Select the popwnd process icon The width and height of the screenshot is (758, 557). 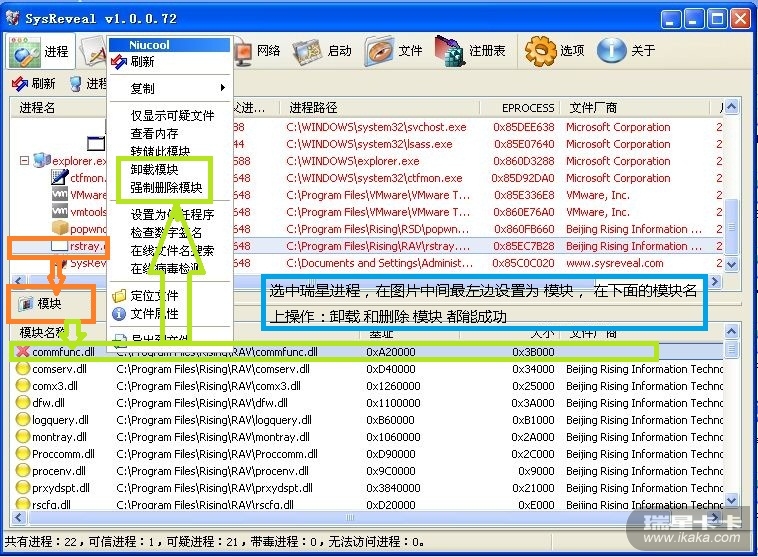59,228
